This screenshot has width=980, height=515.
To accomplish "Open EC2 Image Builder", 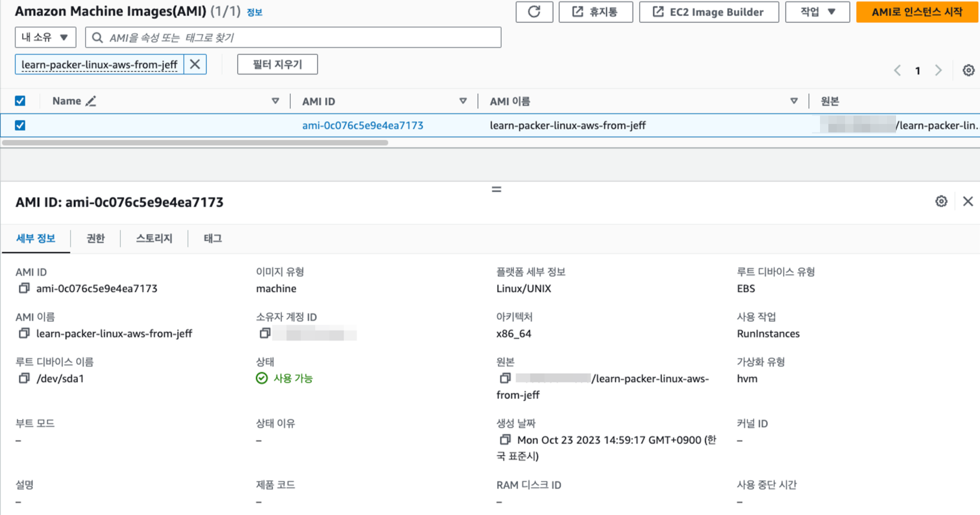I will click(709, 12).
